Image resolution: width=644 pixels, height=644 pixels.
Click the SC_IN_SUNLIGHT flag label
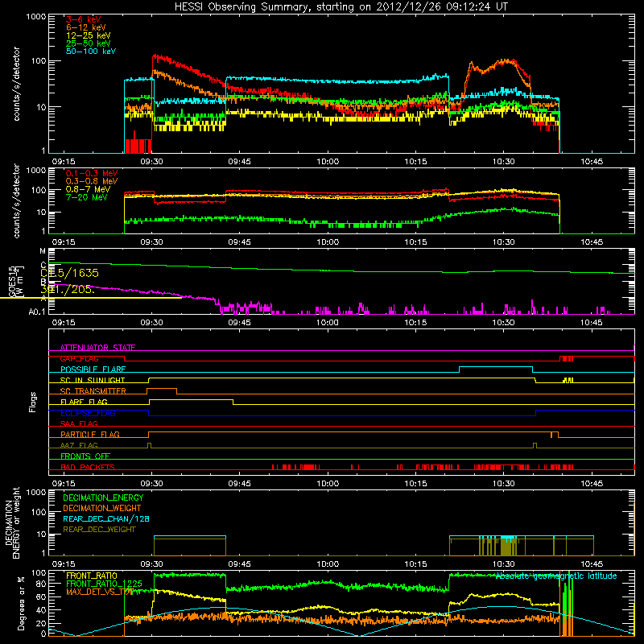pos(93,380)
